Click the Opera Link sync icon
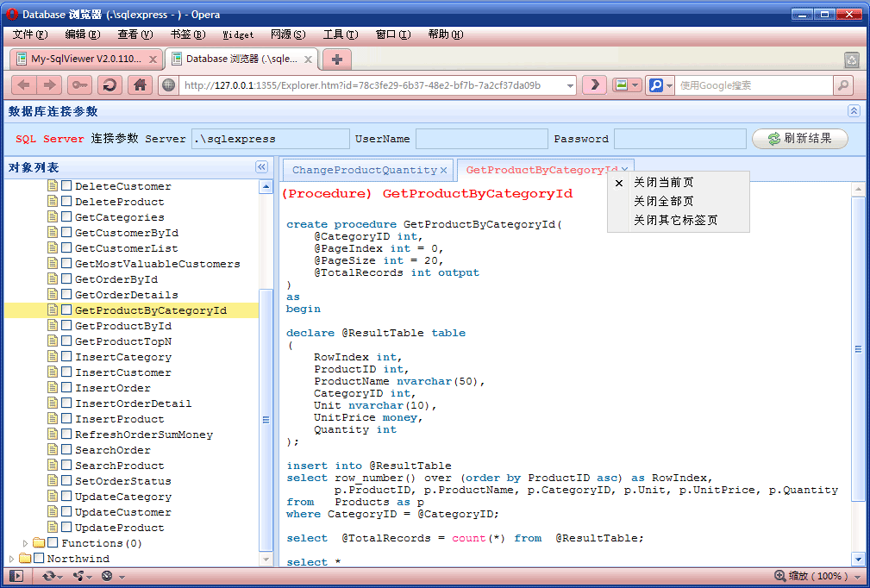 point(49,576)
